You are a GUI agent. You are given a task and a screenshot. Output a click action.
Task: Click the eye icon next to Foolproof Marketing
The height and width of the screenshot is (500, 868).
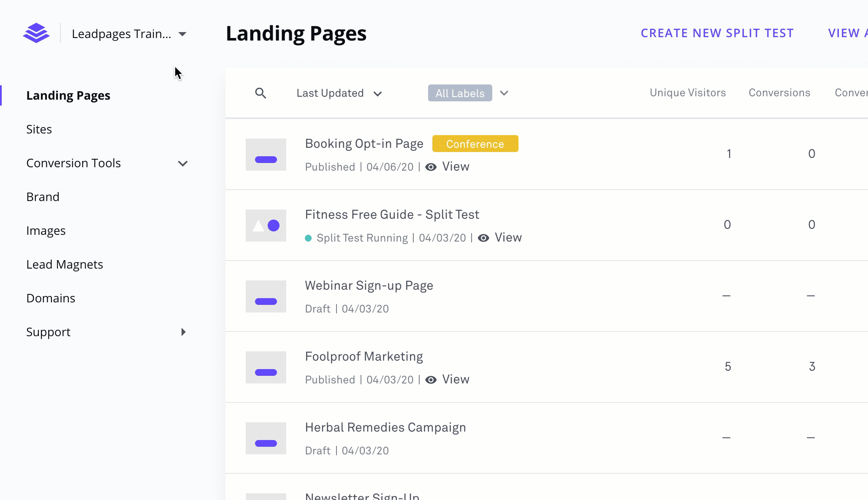click(431, 380)
